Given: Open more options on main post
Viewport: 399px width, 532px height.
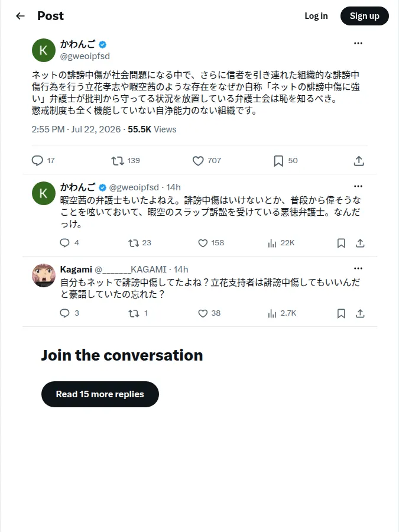Looking at the screenshot, I should pyautogui.click(x=358, y=43).
